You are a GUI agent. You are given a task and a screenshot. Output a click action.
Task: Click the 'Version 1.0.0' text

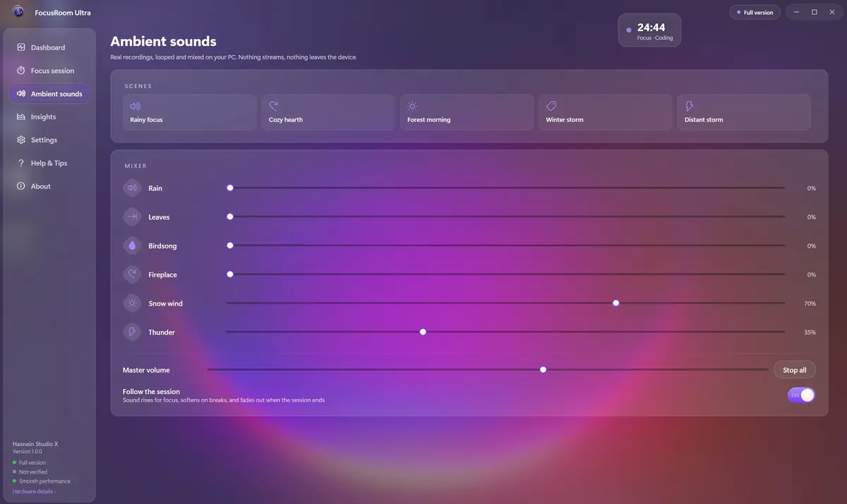coord(28,451)
